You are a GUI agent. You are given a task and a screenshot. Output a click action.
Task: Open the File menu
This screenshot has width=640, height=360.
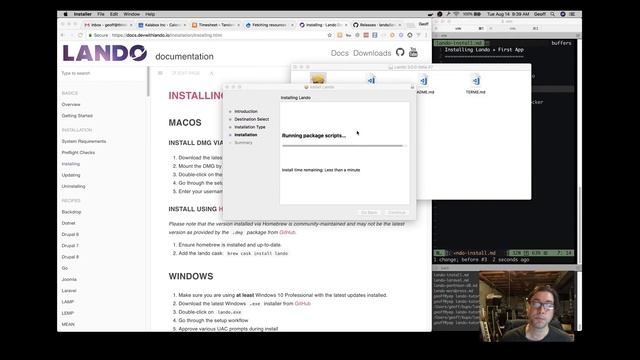[x=100, y=14]
